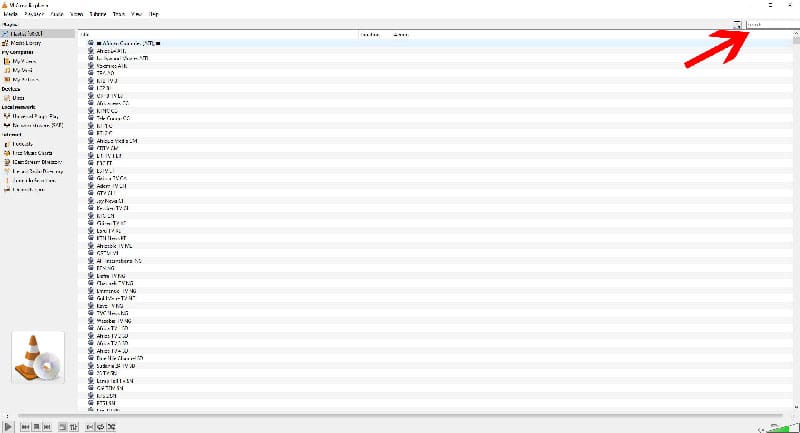Sort by the Duration column header
Viewport: 800px width, 433px height.
[376, 35]
